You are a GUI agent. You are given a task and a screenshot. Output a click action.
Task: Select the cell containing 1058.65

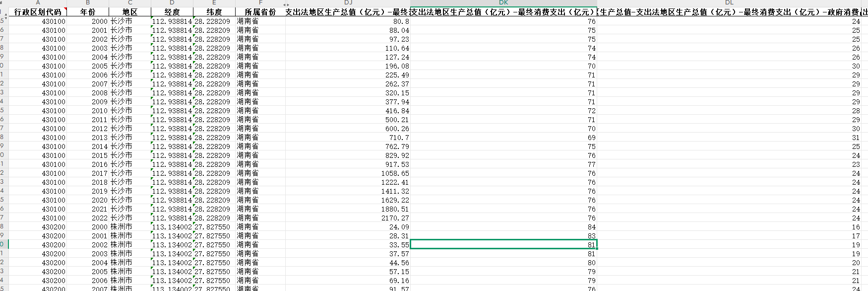(x=348, y=173)
